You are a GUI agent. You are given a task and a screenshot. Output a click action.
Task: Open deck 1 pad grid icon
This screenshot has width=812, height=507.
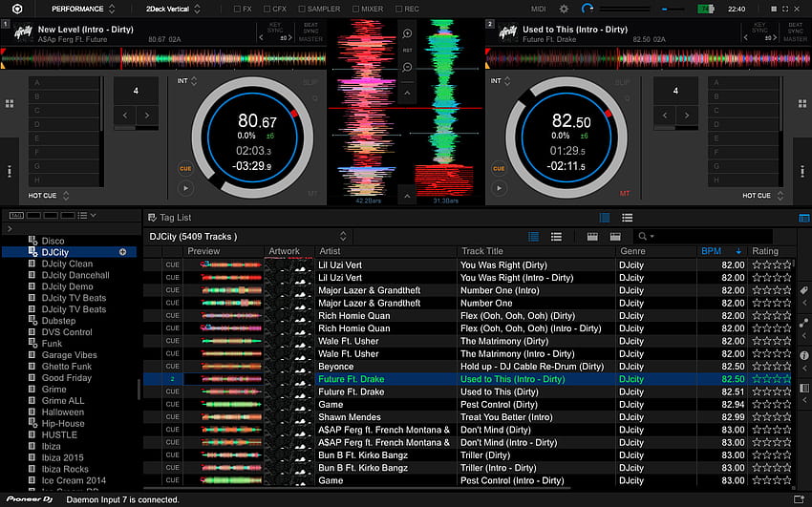pos(10,103)
